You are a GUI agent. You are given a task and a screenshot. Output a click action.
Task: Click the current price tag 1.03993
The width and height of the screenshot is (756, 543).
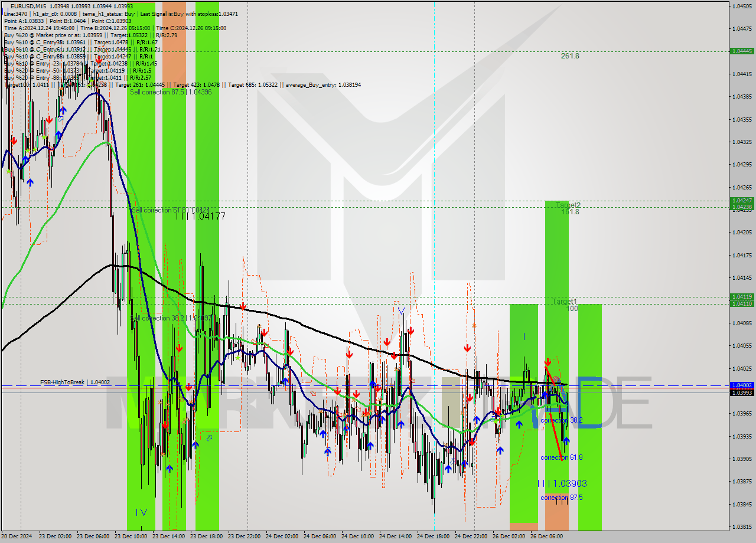click(742, 392)
